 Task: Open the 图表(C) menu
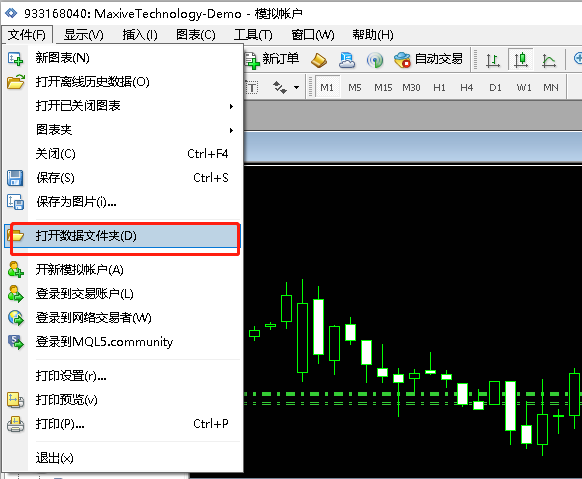196,35
